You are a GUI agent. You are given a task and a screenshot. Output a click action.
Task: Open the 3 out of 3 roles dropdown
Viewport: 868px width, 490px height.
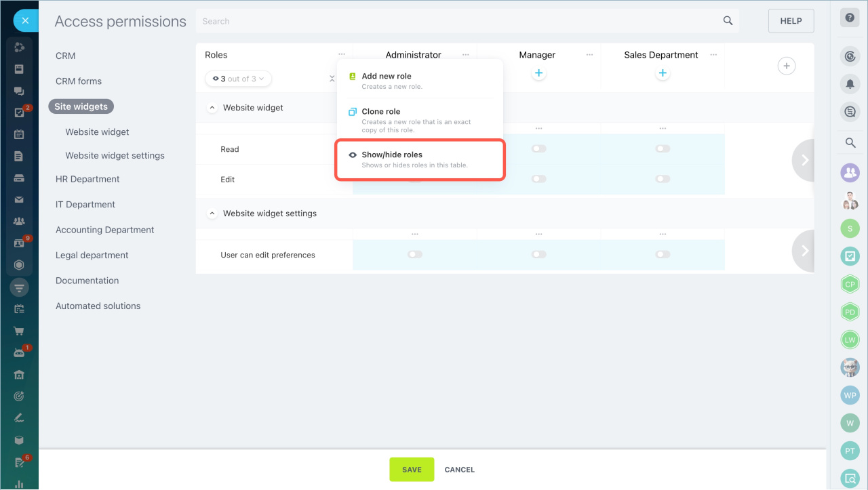[x=238, y=79]
